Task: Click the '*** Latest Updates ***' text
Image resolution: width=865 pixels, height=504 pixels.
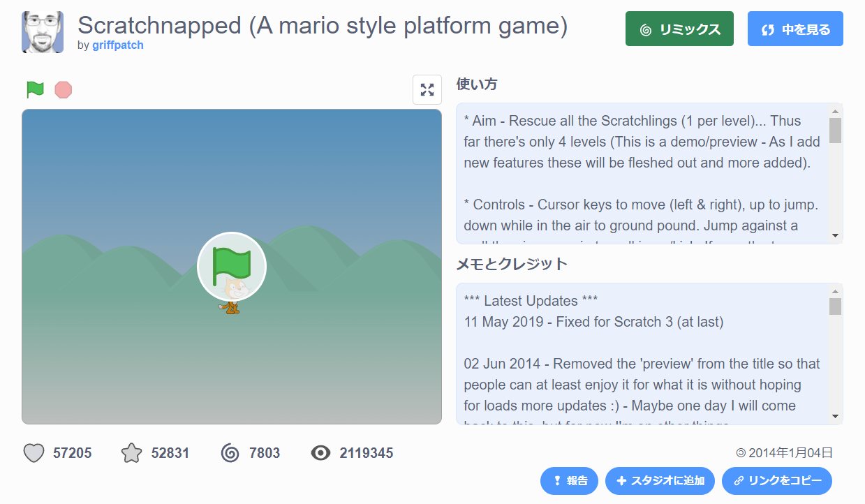Action: coord(531,301)
